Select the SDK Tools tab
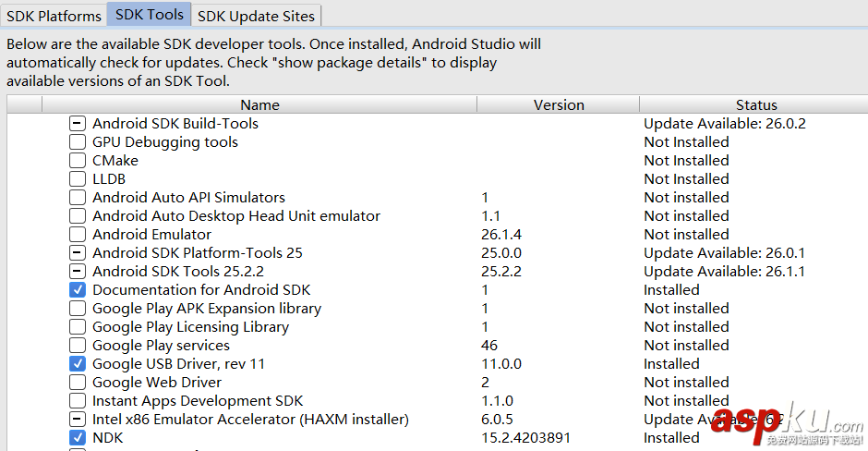868x451 pixels. (150, 15)
